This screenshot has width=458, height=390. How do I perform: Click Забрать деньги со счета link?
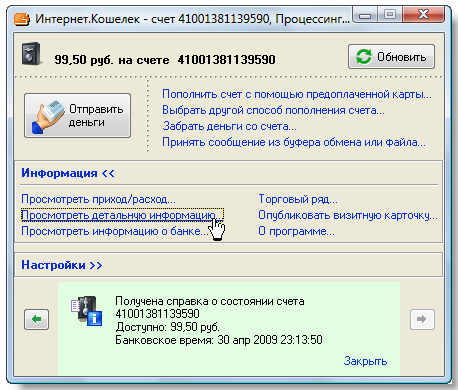229,126
